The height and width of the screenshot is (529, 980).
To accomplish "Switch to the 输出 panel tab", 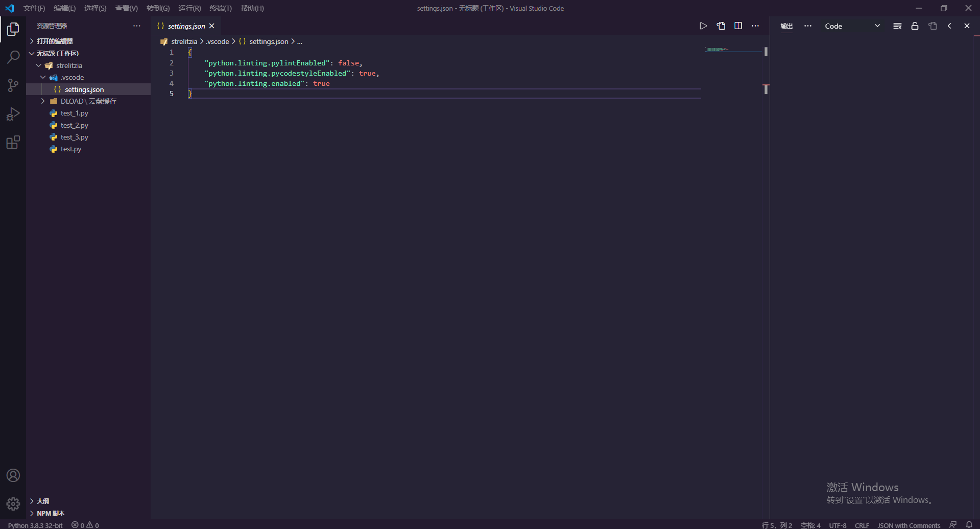I will [786, 26].
